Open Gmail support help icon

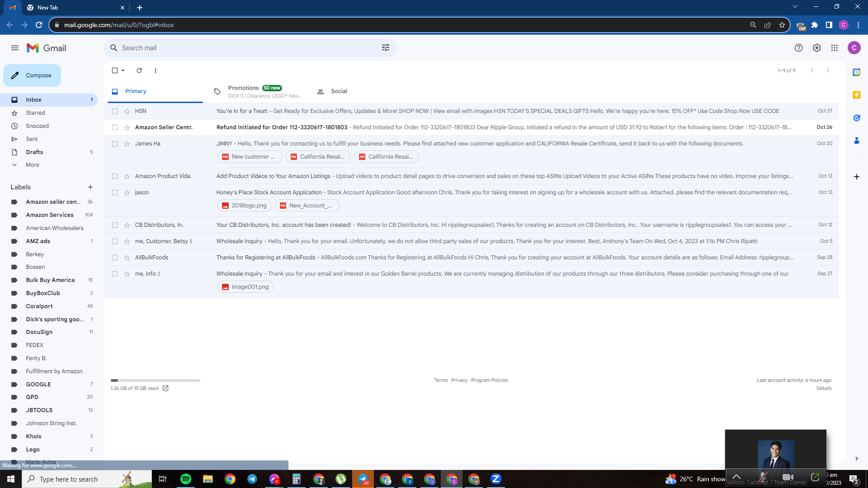point(799,48)
